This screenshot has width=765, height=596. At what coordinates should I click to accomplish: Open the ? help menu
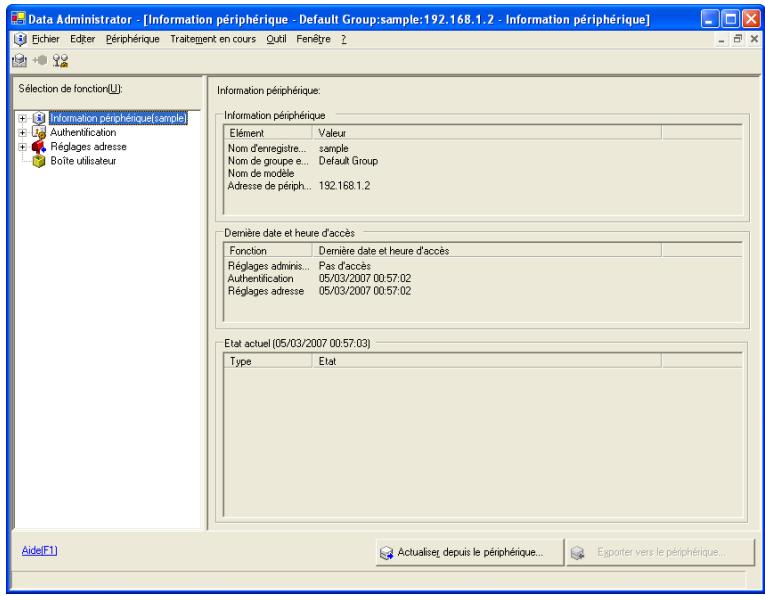coord(343,39)
